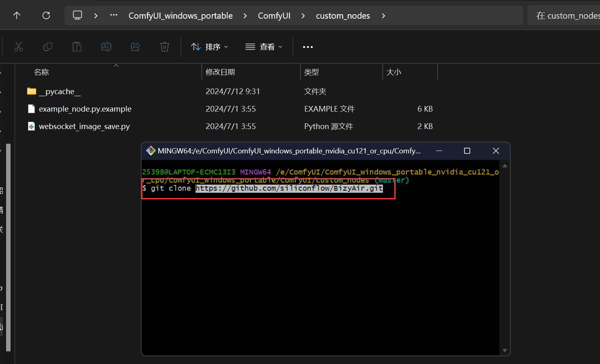Click the highlighted BizyAir.git URL in terminal
The width and height of the screenshot is (600, 364).
click(x=289, y=188)
